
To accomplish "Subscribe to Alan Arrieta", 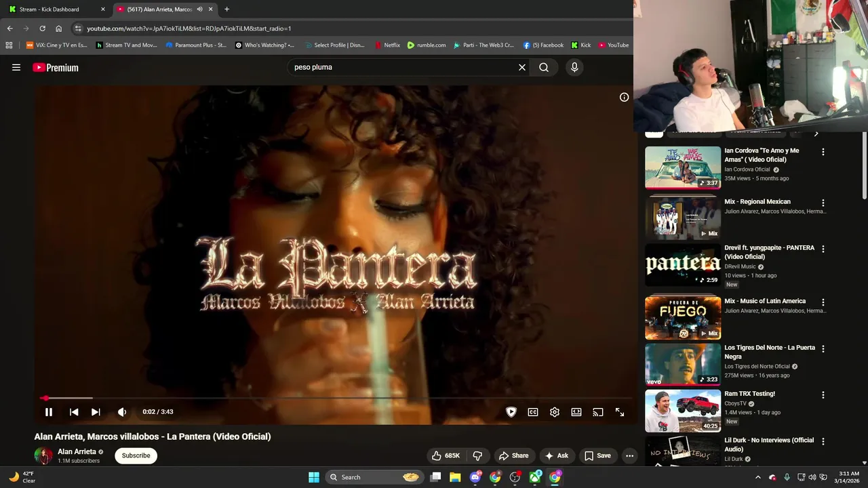I will coord(136,455).
